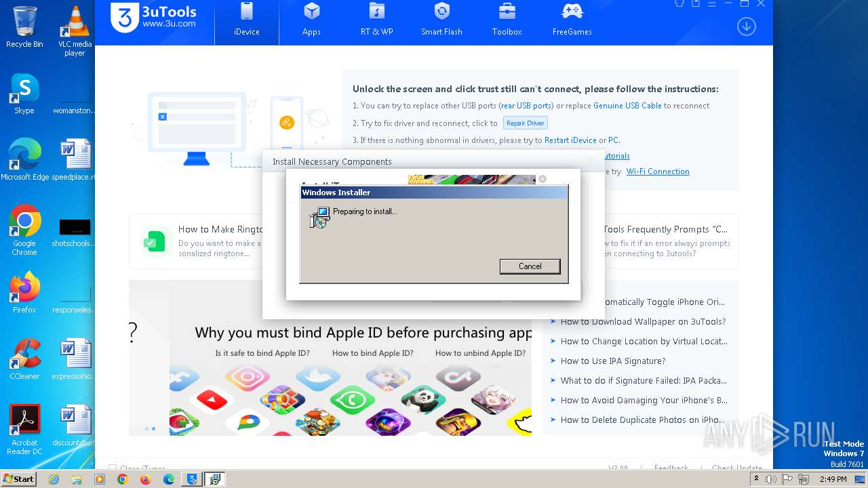Switch to Windows Installer taskbar button
This screenshot has height=488, width=868.
(215, 479)
